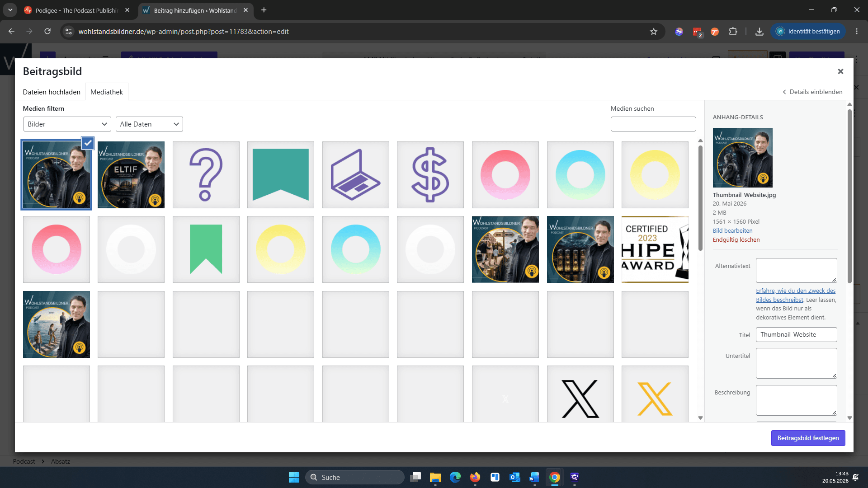Choose the purple laptop icon image
Image resolution: width=868 pixels, height=488 pixels.
356,175
